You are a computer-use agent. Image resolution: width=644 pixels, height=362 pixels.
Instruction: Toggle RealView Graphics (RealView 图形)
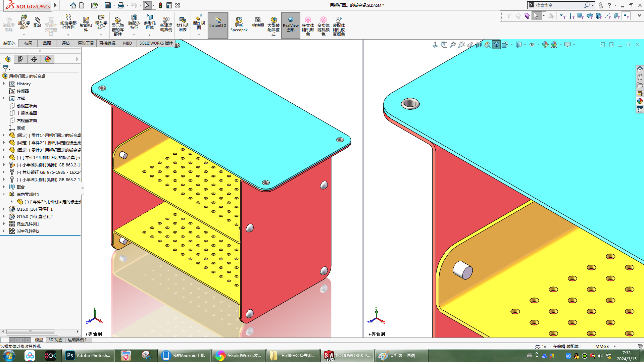point(291,25)
